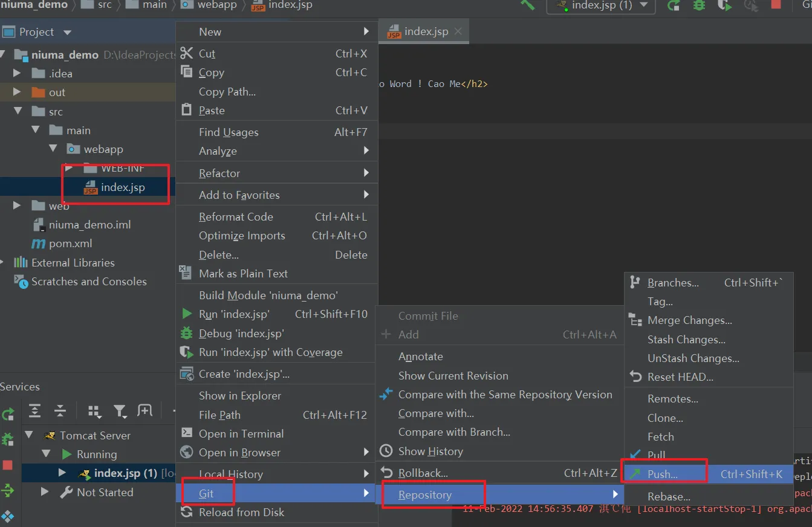Select Scratches and Consoles node
Image resolution: width=812 pixels, height=527 pixels.
[89, 281]
